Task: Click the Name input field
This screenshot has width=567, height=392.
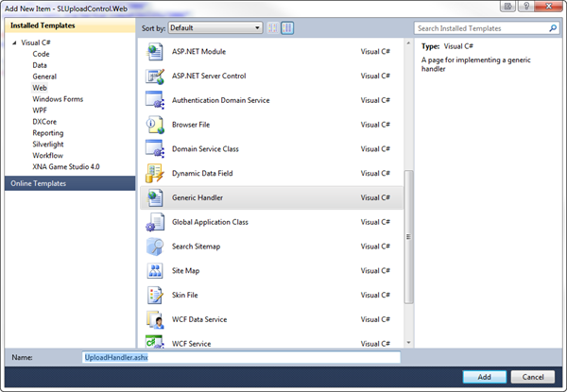Action: pyautogui.click(x=241, y=357)
